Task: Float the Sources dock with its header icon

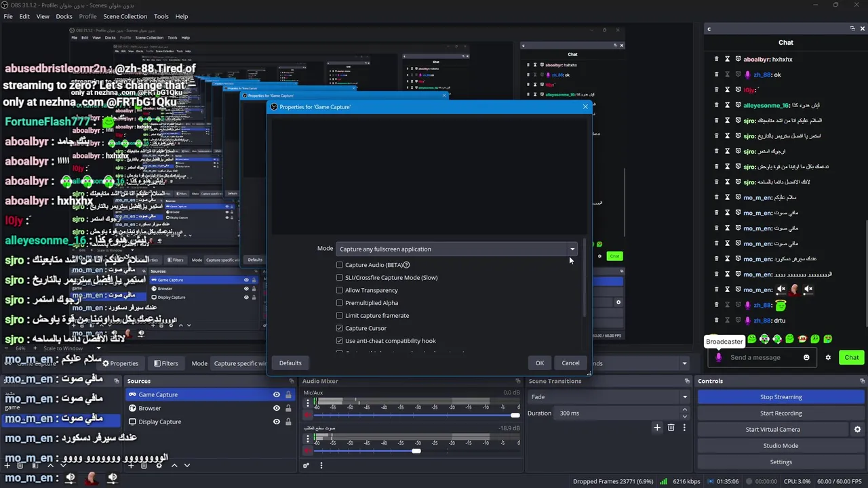Action: (x=293, y=381)
